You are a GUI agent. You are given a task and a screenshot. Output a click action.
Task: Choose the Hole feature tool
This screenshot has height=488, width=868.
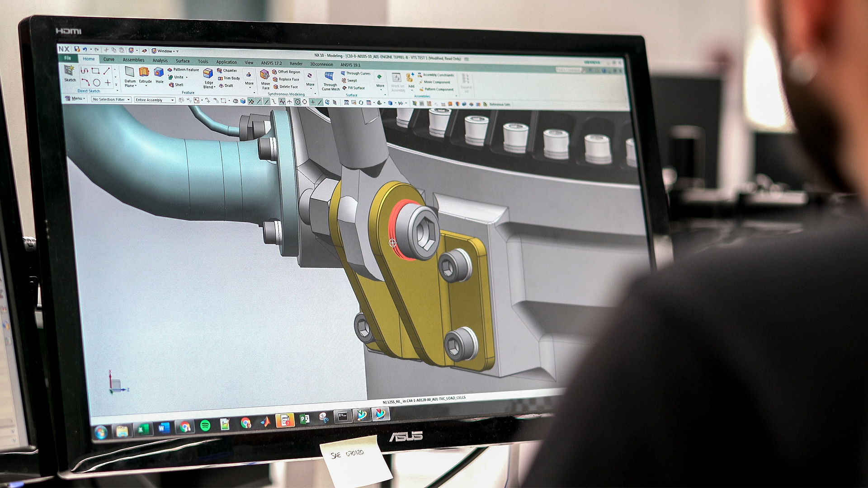coord(159,76)
